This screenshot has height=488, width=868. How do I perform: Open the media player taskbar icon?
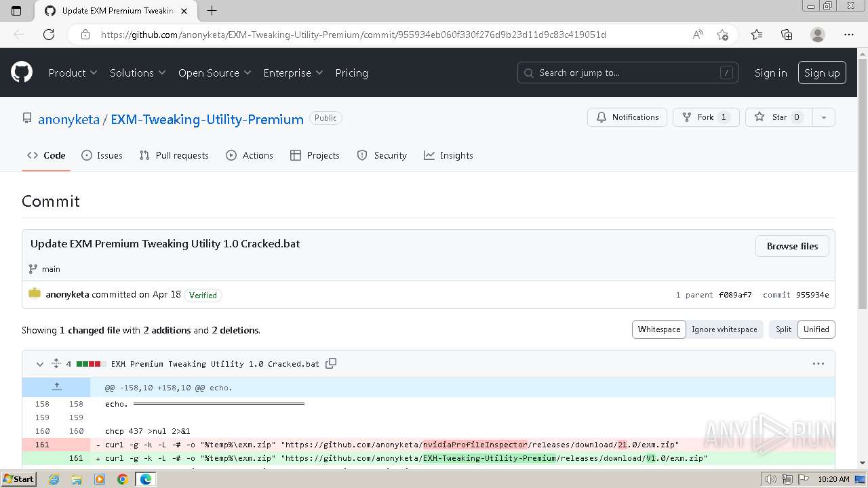pyautogui.click(x=99, y=479)
